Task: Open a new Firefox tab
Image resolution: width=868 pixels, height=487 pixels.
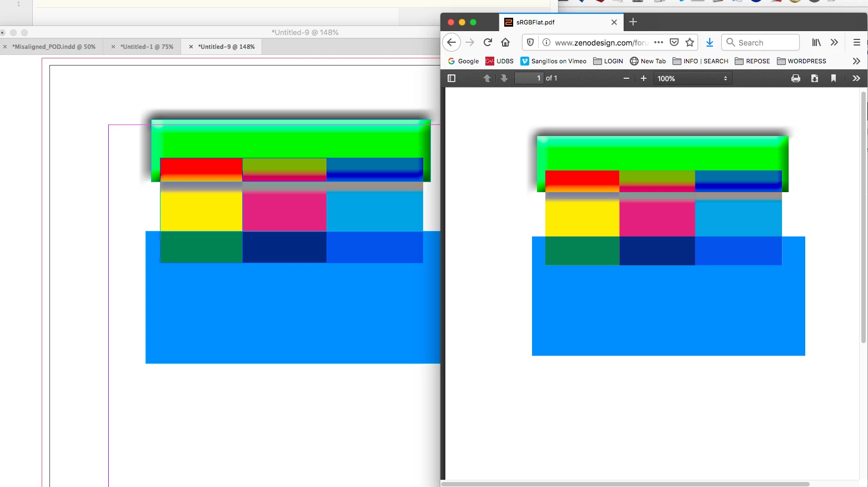Action: coord(633,22)
